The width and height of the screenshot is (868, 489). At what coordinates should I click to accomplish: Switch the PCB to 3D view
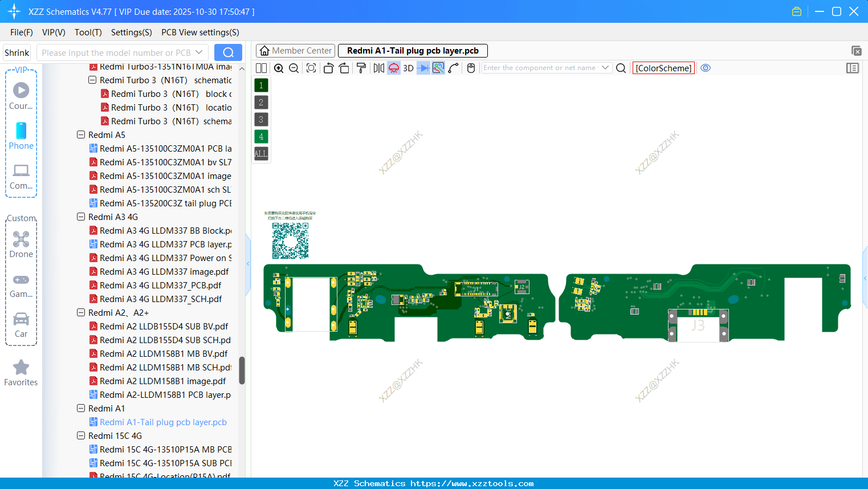coord(407,68)
